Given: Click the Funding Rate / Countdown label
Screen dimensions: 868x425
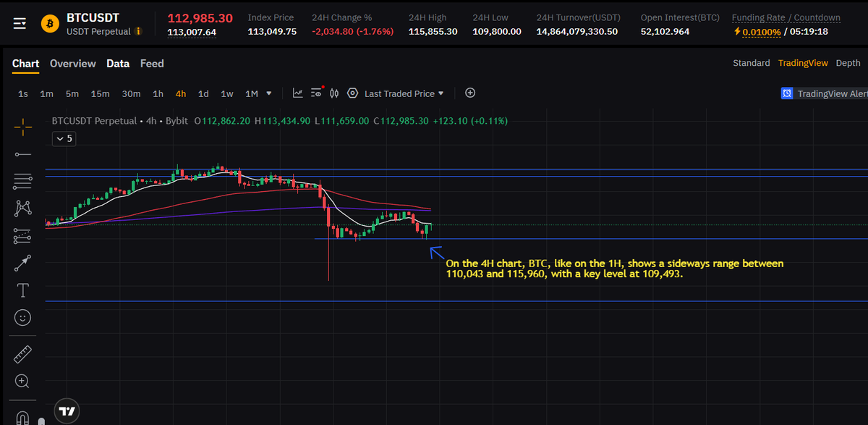Looking at the screenshot, I should click(786, 17).
